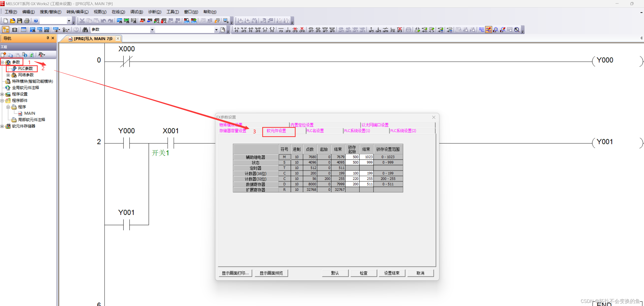
Task: Click the Save project floppy icon
Action: pyautogui.click(x=20, y=21)
